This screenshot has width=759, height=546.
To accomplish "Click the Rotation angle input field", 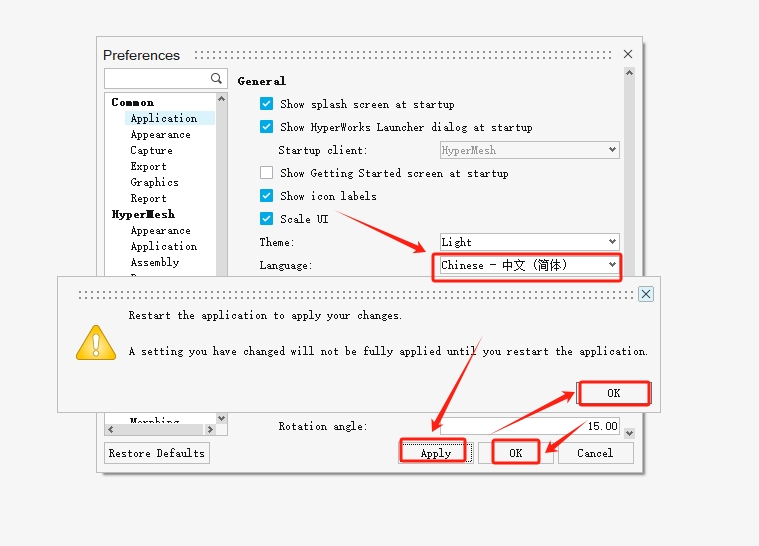I will coord(529,426).
